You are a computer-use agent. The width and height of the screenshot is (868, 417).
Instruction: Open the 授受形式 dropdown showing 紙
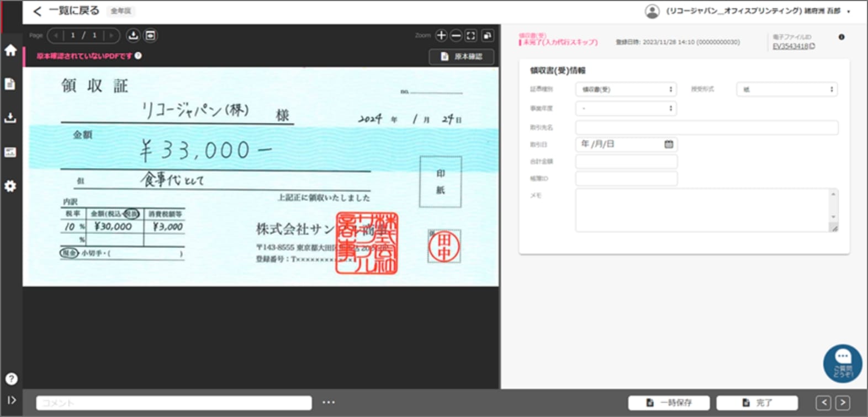coord(787,89)
